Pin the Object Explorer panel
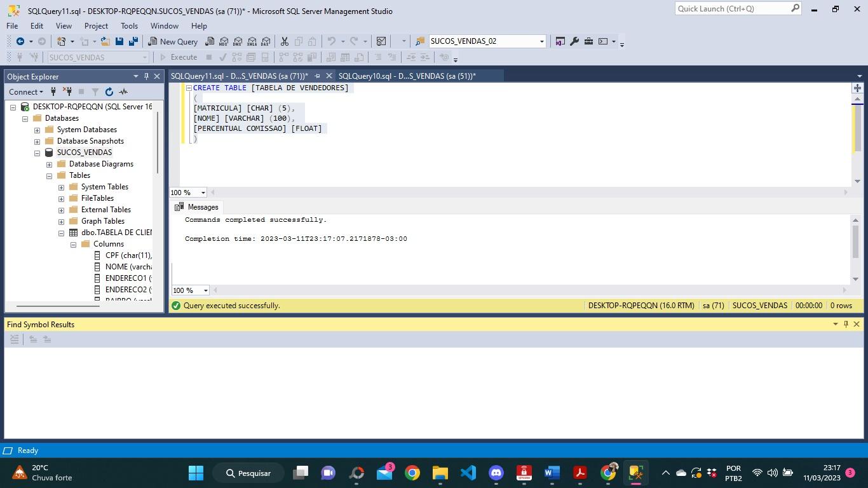The image size is (868, 488). [x=146, y=76]
